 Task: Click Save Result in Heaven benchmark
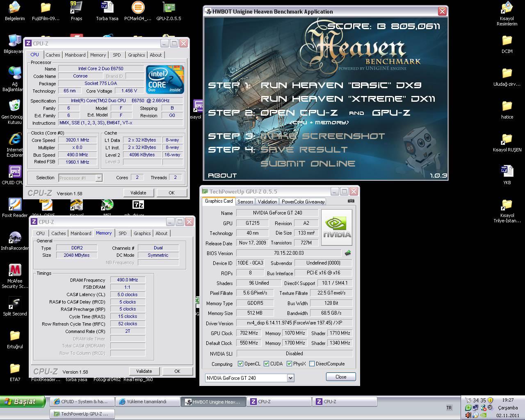coord(304,150)
